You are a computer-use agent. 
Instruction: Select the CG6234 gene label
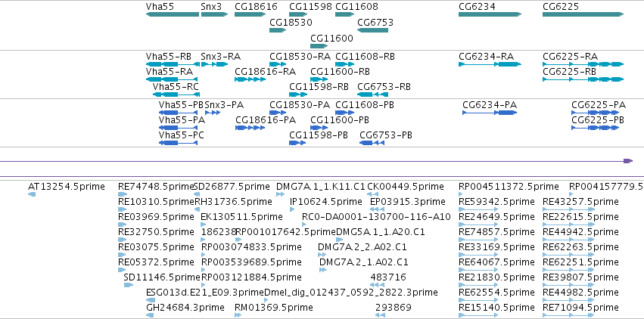pyautogui.click(x=477, y=7)
